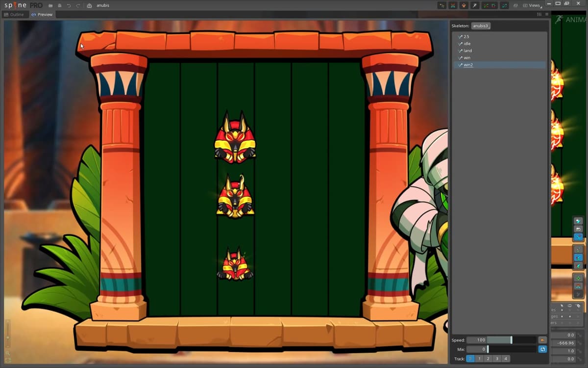Click the orange shirt toolbar icon
The width and height of the screenshot is (588, 368).
464,5
